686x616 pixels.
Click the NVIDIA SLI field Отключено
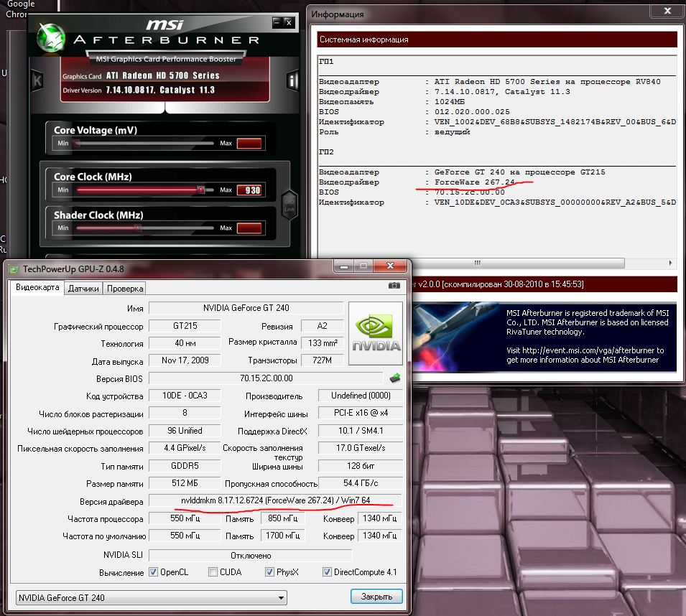click(251, 555)
